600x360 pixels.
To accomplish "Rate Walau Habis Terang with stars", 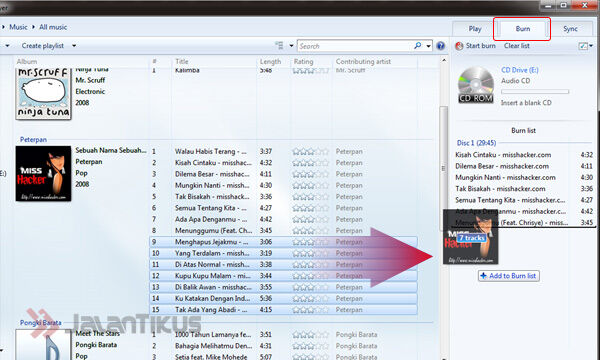I will click(310, 151).
